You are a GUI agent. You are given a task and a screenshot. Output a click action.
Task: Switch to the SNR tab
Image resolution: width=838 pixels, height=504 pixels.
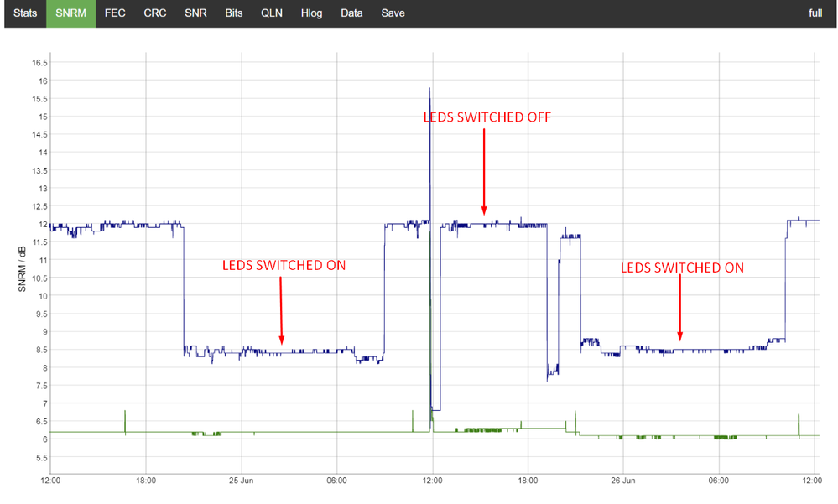pos(195,13)
